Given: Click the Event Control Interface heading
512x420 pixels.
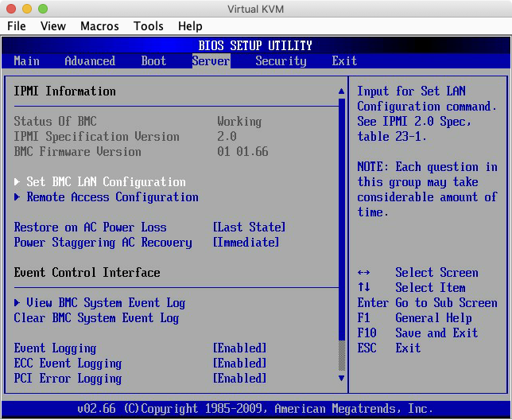Looking at the screenshot, I should pyautogui.click(x=87, y=273).
